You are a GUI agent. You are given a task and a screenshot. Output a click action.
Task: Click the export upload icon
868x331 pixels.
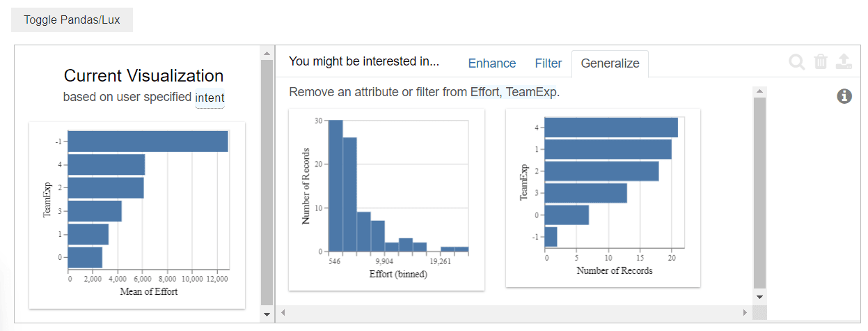(844, 62)
